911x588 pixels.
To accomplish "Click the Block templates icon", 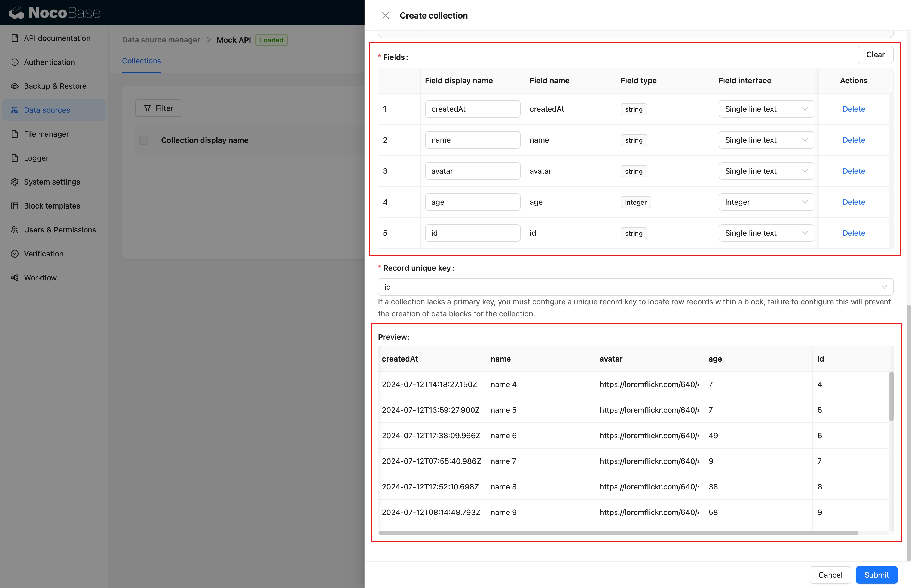I will click(x=14, y=206).
